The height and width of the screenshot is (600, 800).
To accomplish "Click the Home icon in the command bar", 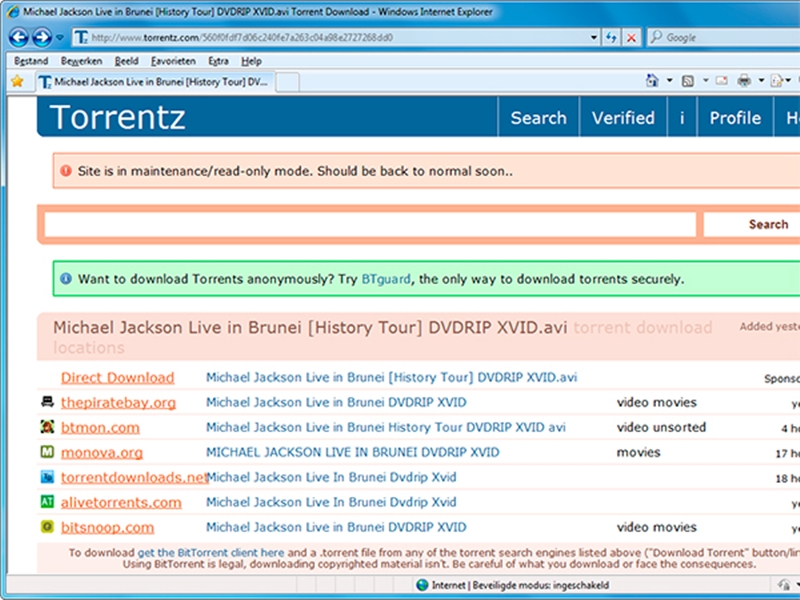I will [652, 81].
